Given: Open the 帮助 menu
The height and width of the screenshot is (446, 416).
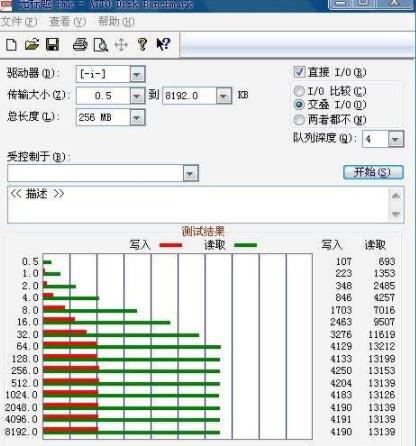Looking at the screenshot, I should click(x=116, y=22).
